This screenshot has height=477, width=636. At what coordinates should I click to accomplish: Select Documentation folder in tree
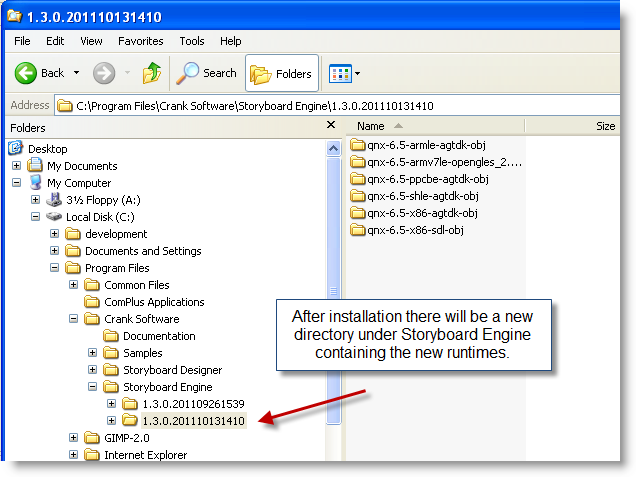coord(159,336)
